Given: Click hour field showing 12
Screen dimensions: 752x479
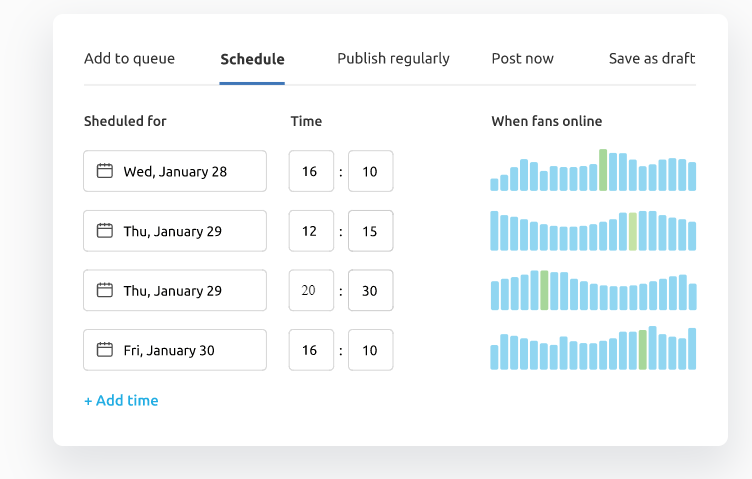Looking at the screenshot, I should (x=311, y=231).
